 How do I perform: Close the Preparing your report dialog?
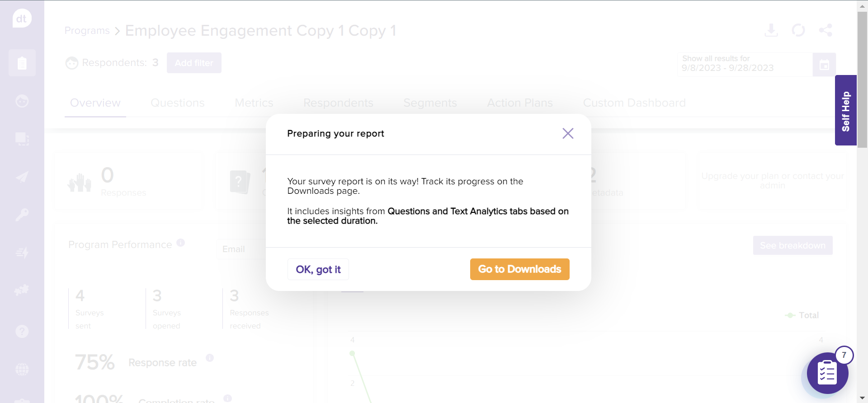tap(568, 133)
